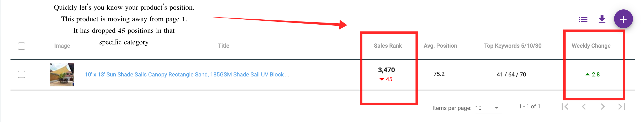The width and height of the screenshot is (644, 122).
Task: Open the 10' x 13' Sun Shade Sails link
Action: (187, 75)
